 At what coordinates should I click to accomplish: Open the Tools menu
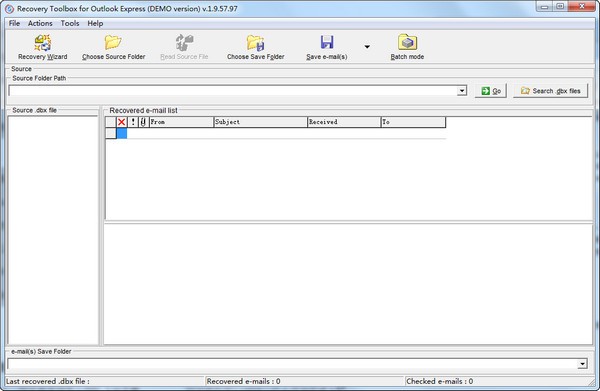click(x=70, y=23)
